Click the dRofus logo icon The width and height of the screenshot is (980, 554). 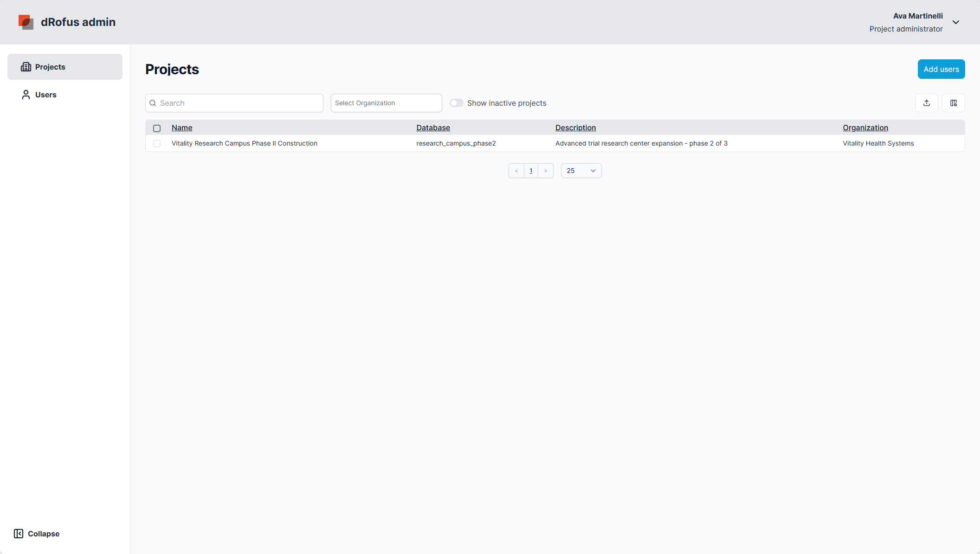pos(26,22)
